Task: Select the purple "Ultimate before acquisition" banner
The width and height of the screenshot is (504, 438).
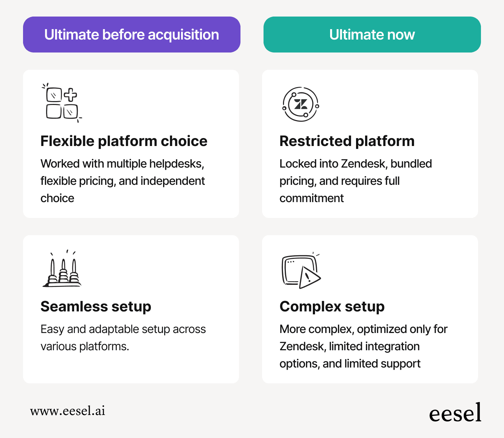Action: pyautogui.click(x=132, y=35)
